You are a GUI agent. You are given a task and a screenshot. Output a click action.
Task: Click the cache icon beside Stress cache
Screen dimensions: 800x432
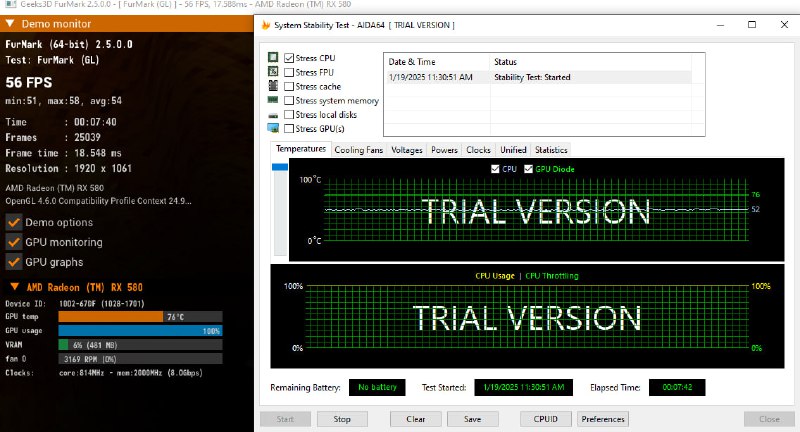(x=273, y=86)
